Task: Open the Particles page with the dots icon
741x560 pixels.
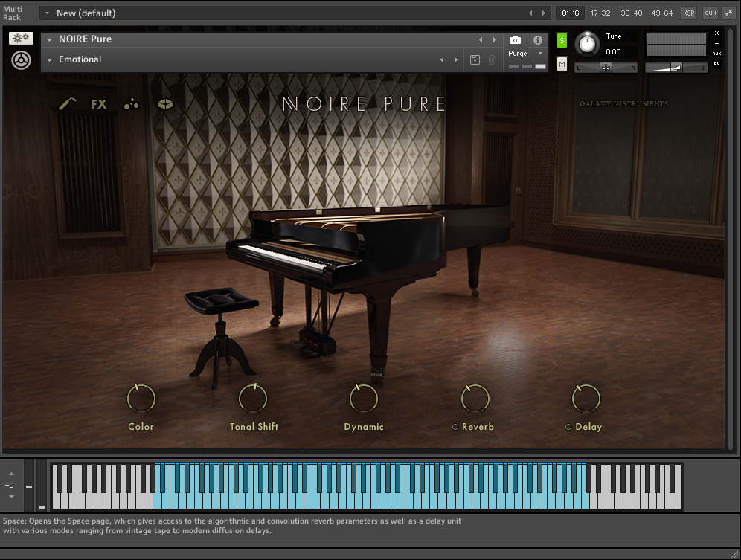Action: click(x=132, y=104)
